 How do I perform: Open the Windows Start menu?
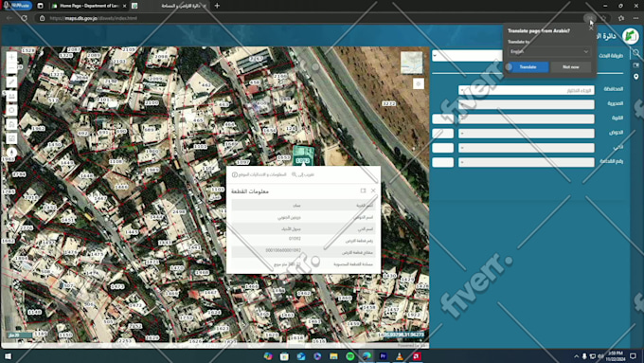click(8, 356)
